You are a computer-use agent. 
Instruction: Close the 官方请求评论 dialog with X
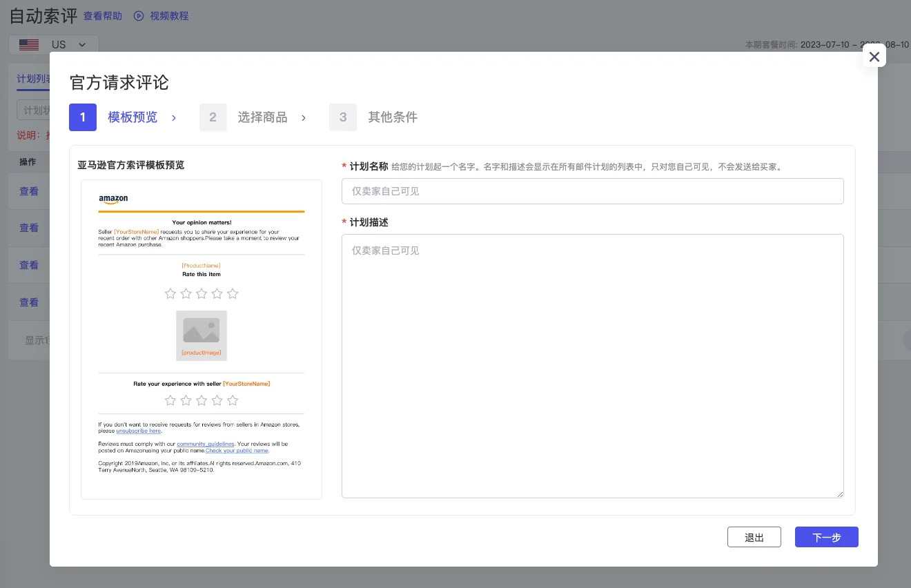pos(874,57)
